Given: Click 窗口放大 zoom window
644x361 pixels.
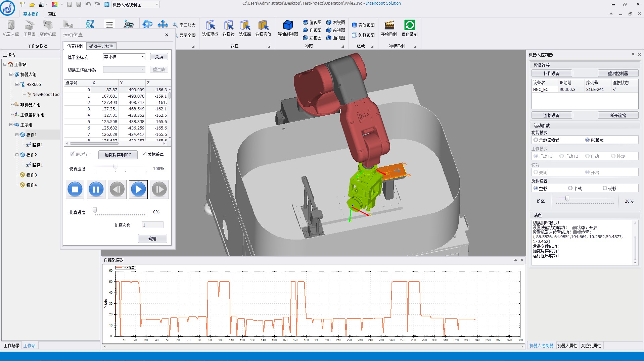Looking at the screenshot, I should point(184,25).
